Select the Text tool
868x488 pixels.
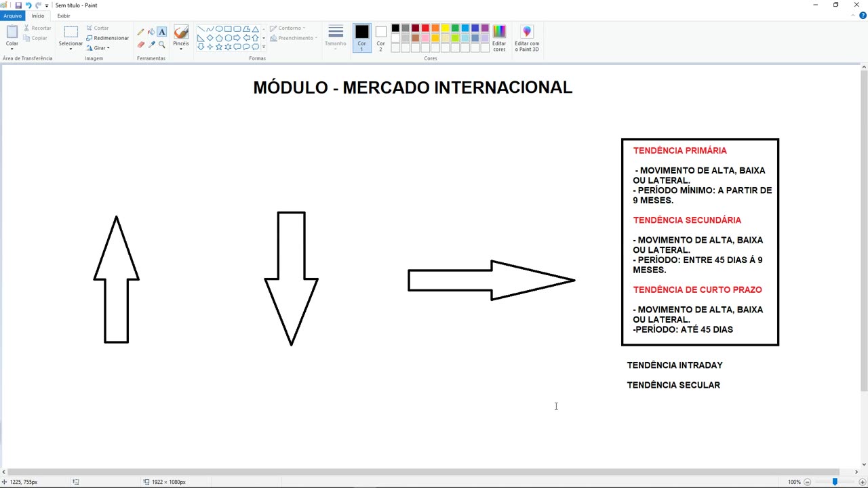click(x=161, y=32)
